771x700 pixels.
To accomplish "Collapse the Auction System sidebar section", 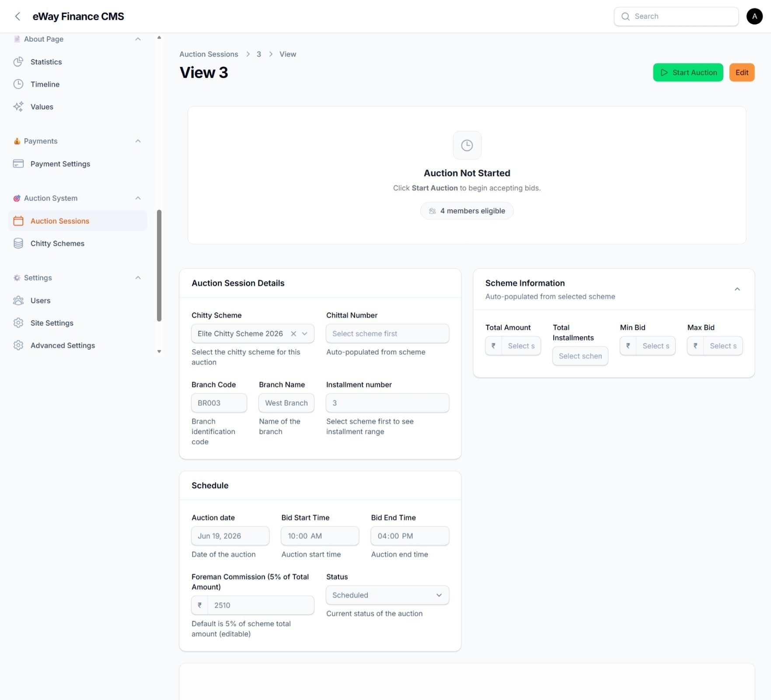I will [138, 198].
